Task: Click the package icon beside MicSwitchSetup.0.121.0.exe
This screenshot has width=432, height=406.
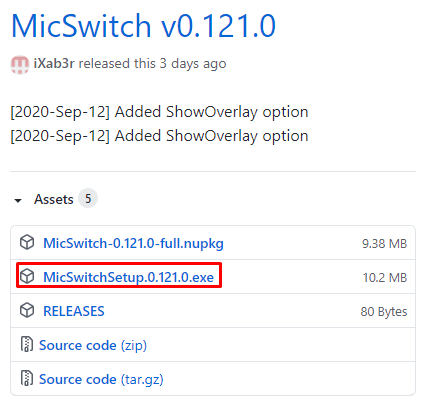Action: (x=27, y=276)
